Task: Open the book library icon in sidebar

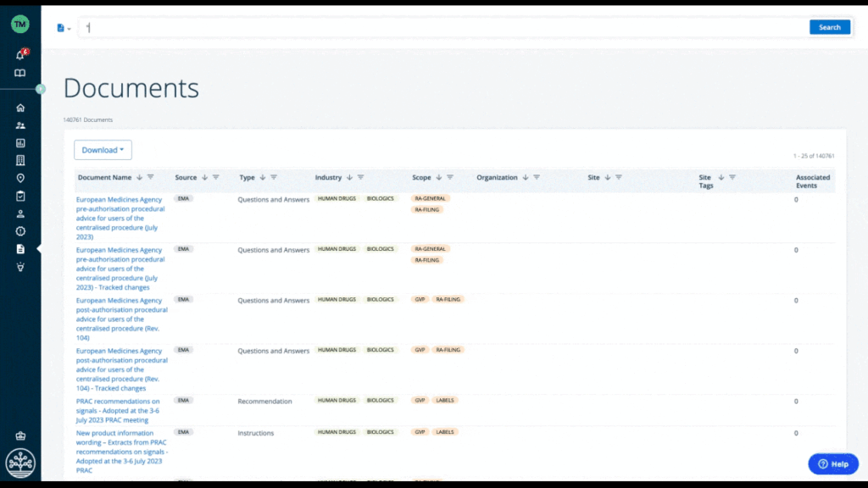Action: click(20, 73)
